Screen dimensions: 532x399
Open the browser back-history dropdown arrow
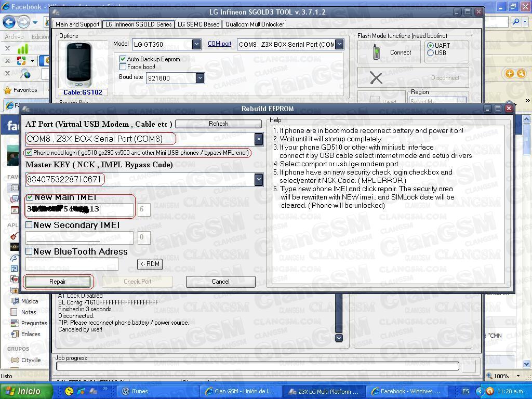pyautogui.click(x=35, y=23)
